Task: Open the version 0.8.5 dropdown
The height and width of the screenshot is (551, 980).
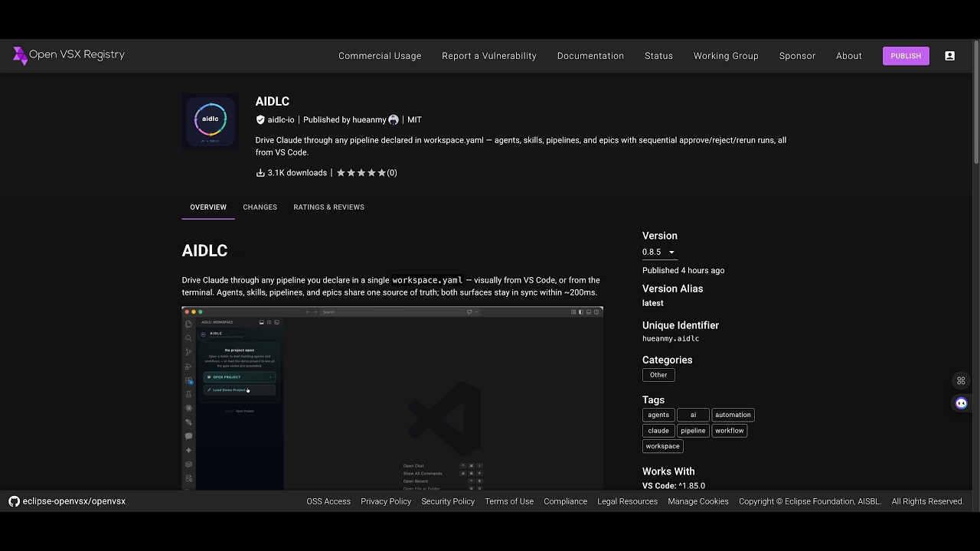Action: pos(658,252)
